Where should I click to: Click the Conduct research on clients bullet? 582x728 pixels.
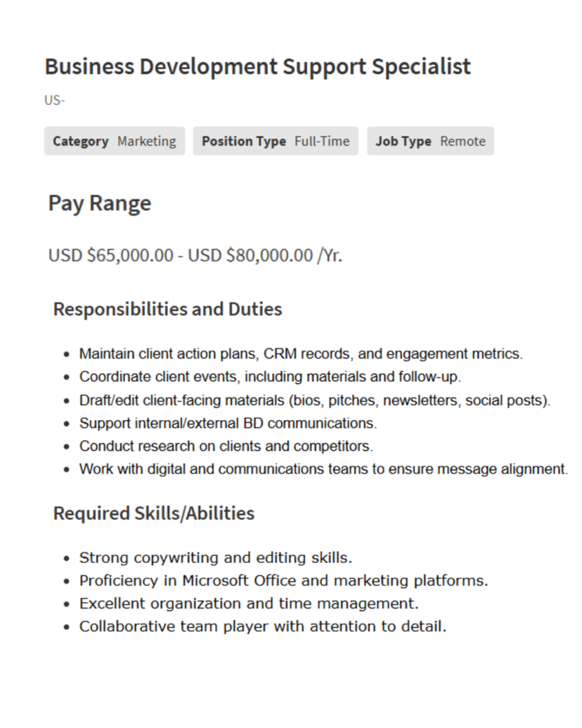(x=226, y=446)
